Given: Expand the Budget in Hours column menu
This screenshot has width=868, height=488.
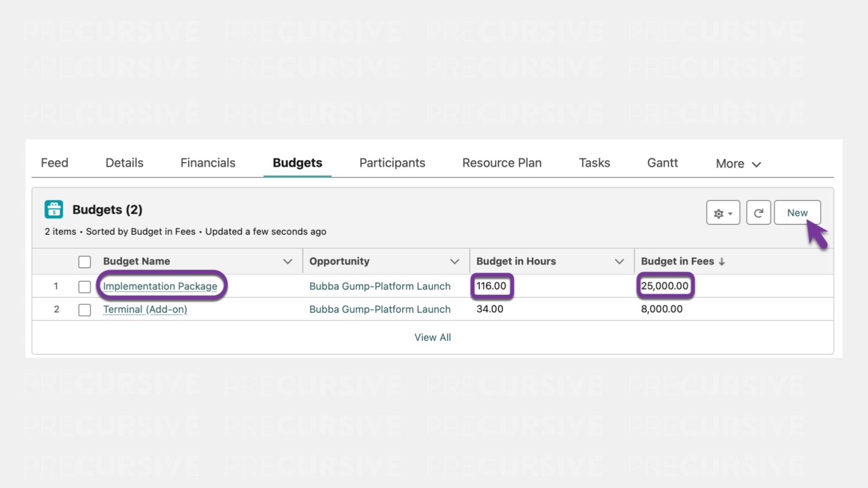Looking at the screenshot, I should click(619, 262).
